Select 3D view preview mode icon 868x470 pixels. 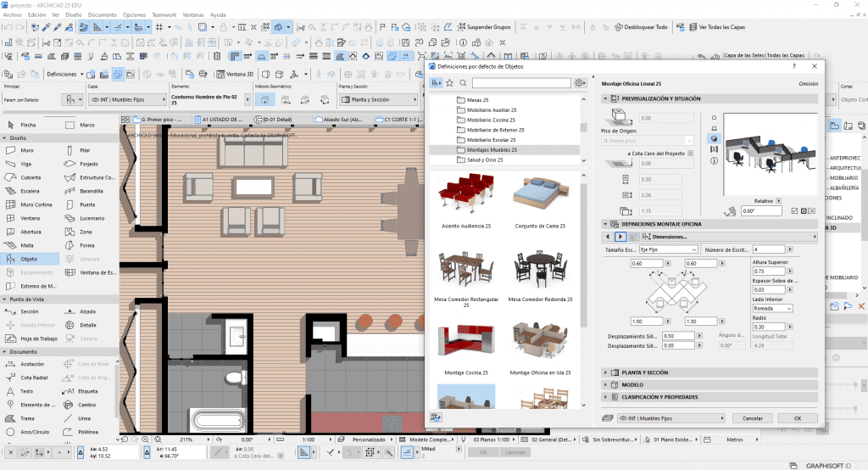click(715, 138)
